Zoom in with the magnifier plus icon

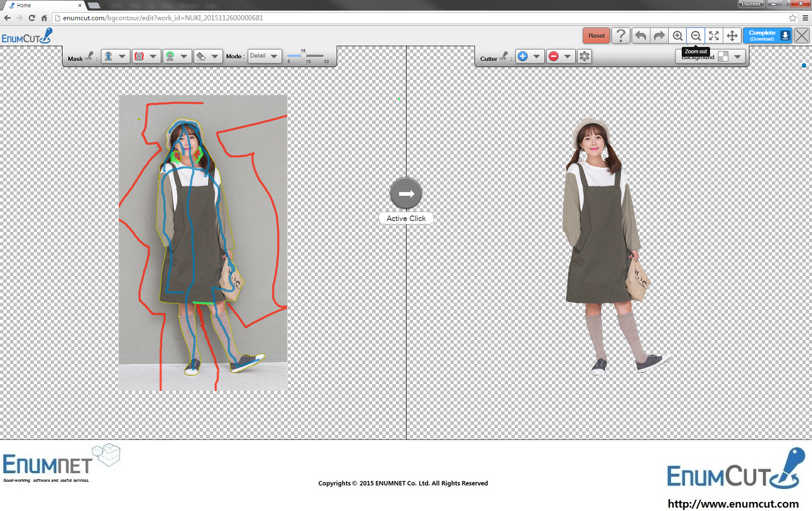pyautogui.click(x=678, y=36)
